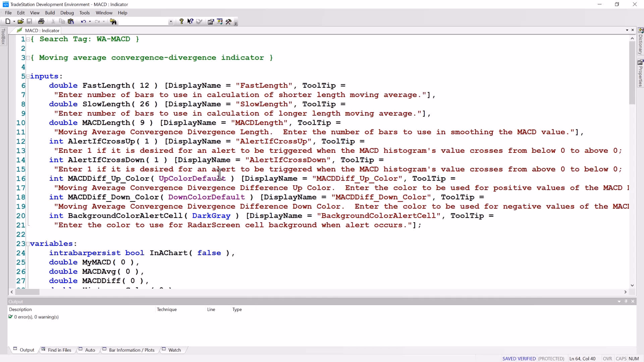
Task: Collapse the variables code block
Action: [28, 244]
